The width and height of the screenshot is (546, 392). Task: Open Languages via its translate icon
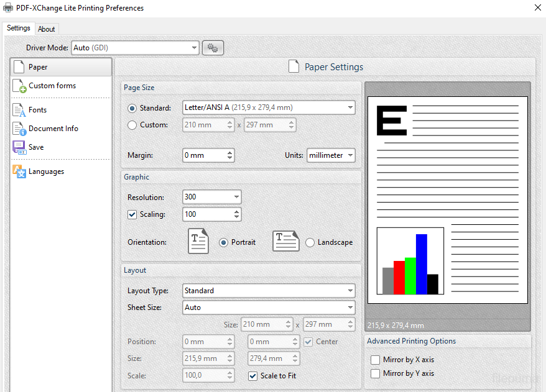click(19, 172)
